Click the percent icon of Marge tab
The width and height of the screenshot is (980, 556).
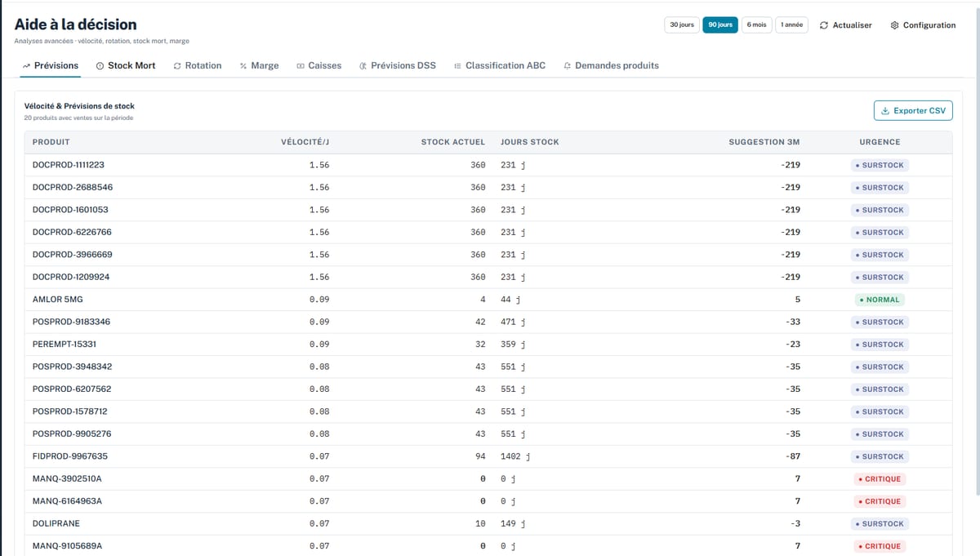pyautogui.click(x=243, y=65)
